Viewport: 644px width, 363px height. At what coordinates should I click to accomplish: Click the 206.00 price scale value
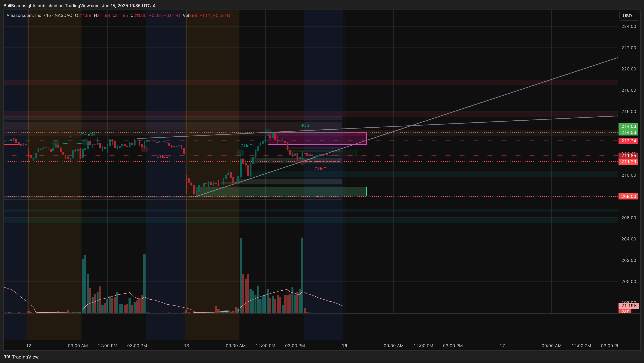(629, 218)
